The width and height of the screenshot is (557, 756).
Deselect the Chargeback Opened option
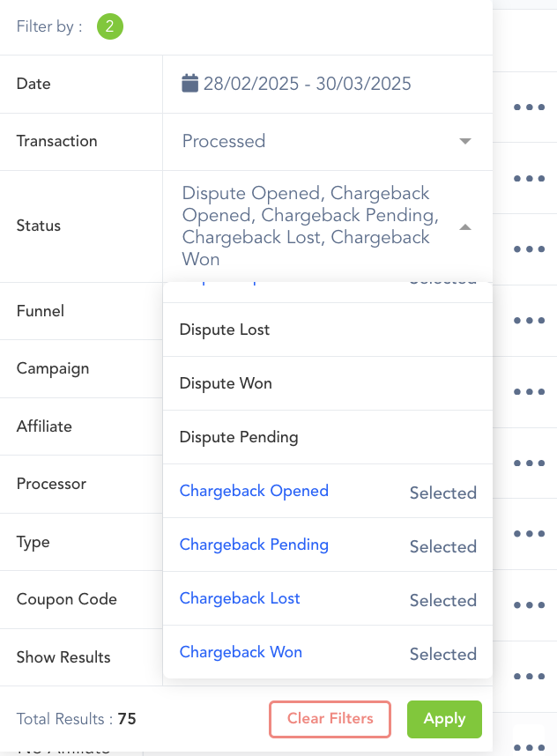[x=254, y=491]
